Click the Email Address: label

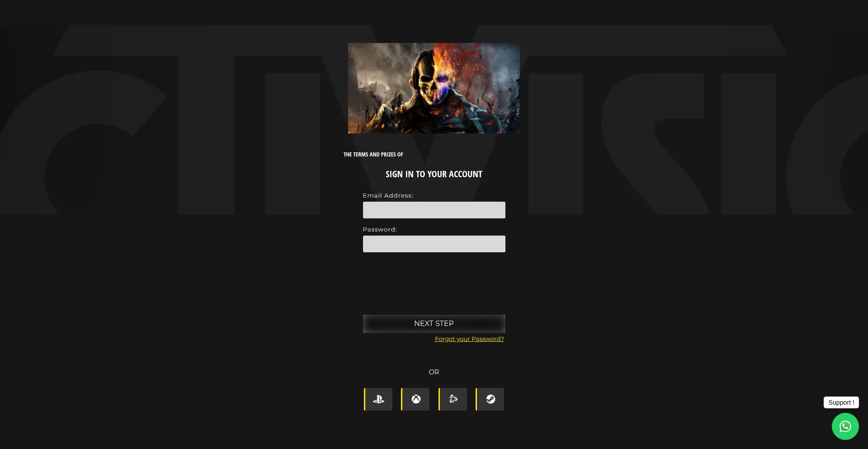point(388,196)
